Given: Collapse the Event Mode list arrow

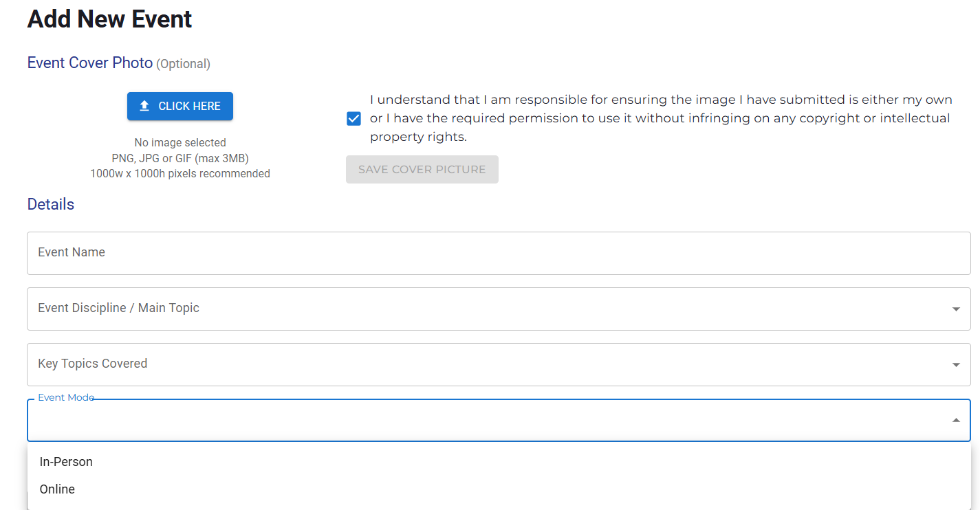Looking at the screenshot, I should pos(956,420).
